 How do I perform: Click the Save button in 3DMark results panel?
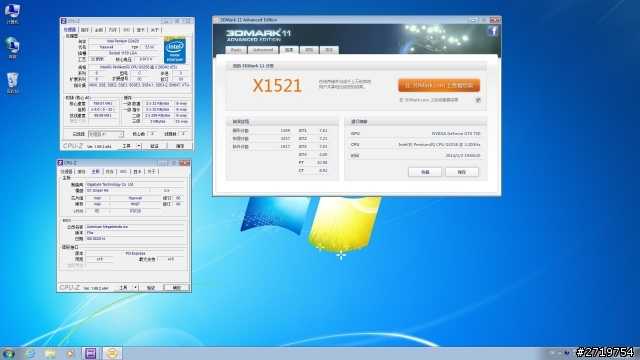click(x=462, y=172)
